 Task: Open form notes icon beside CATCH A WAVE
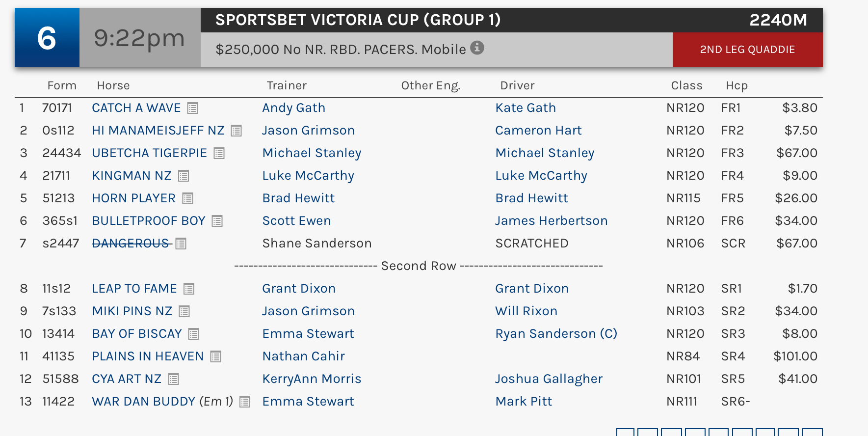pos(193,108)
